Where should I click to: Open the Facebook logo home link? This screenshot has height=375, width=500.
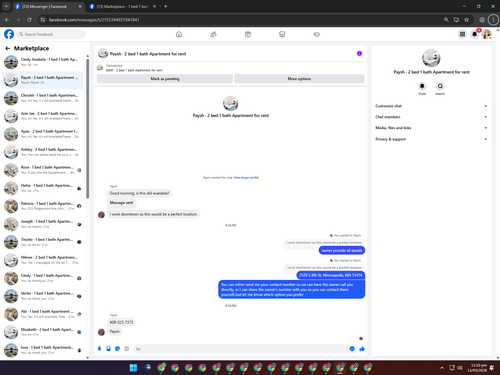tap(9, 34)
